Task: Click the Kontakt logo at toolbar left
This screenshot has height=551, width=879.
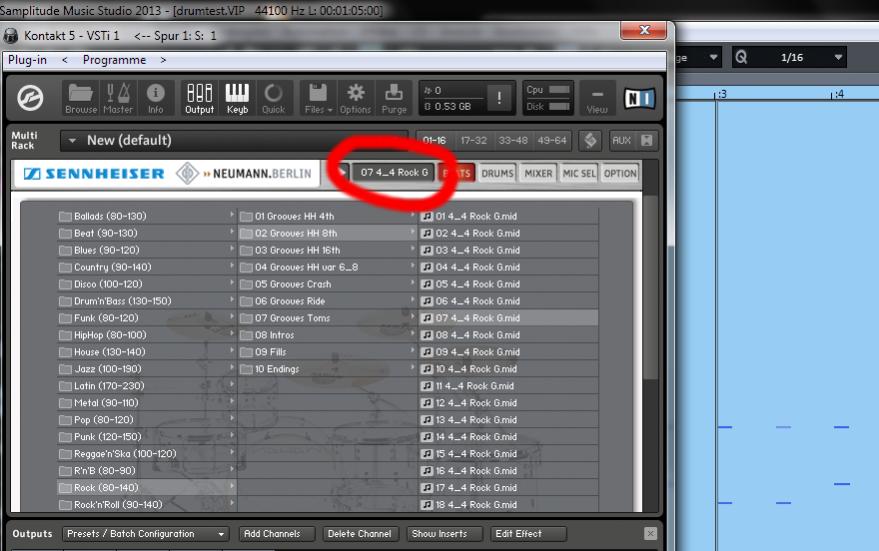Action: (30, 98)
